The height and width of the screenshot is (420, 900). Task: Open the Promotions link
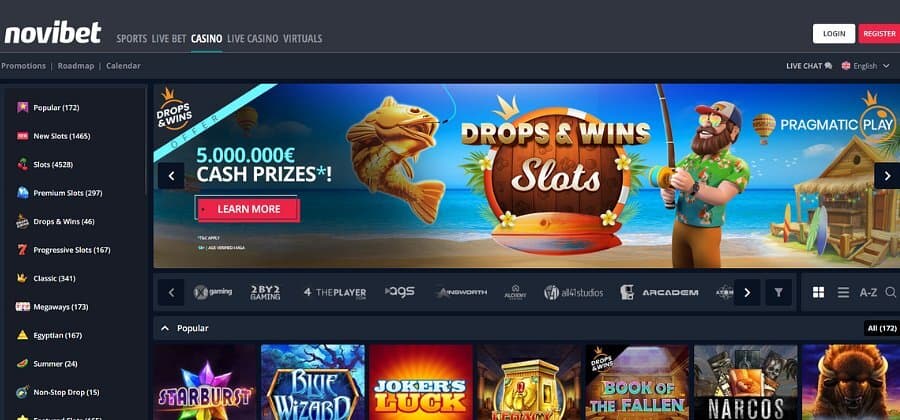point(23,66)
